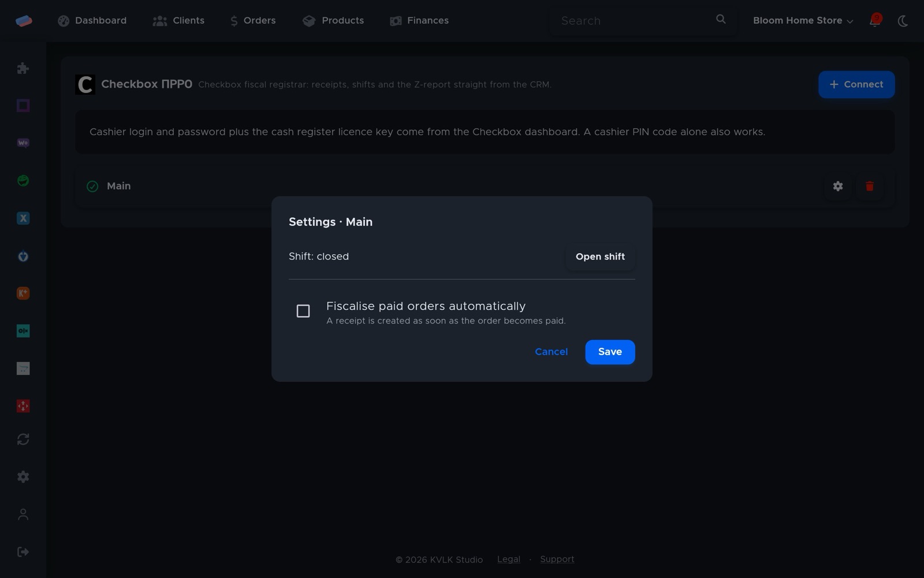The width and height of the screenshot is (924, 578).
Task: Open the orange K+ integration sidebar icon
Action: [23, 293]
